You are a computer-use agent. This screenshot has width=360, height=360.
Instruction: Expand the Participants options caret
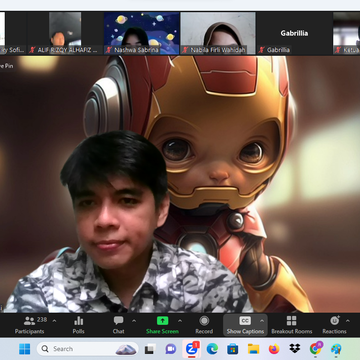pos(54,321)
